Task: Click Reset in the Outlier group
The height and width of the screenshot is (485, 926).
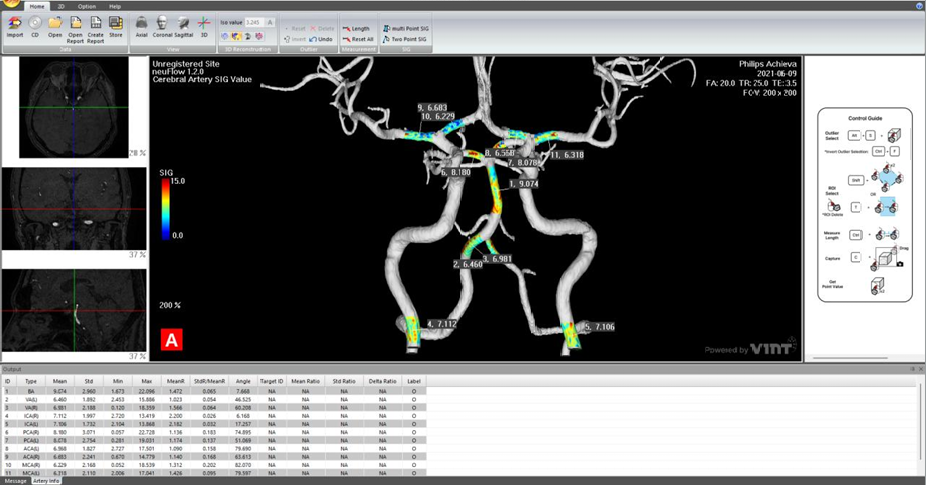Action: click(295, 28)
